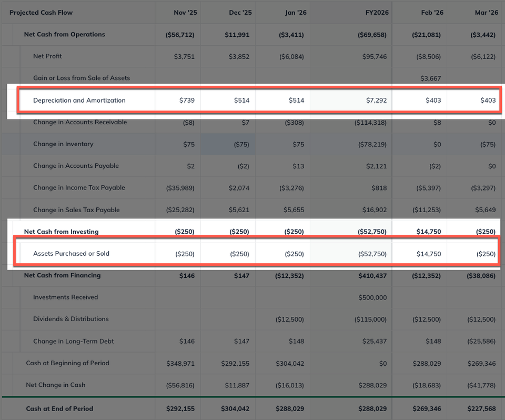The height and width of the screenshot is (420, 505).
Task: Click the Dec '25 column header
Action: click(x=240, y=13)
